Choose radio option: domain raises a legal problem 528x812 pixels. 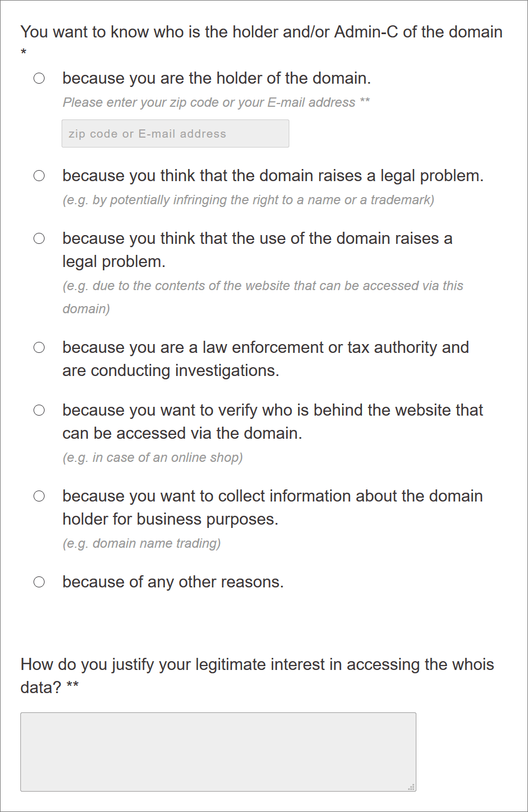click(x=39, y=176)
